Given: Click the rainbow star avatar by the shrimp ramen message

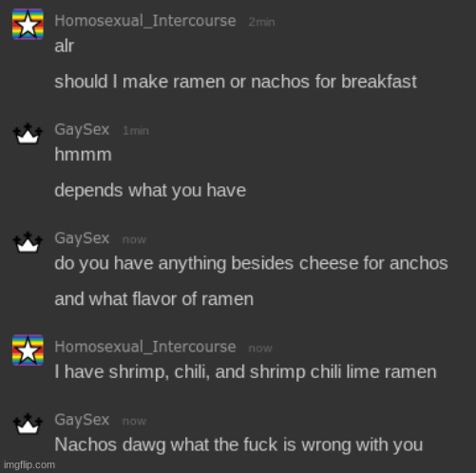Looking at the screenshot, I should pos(28,350).
